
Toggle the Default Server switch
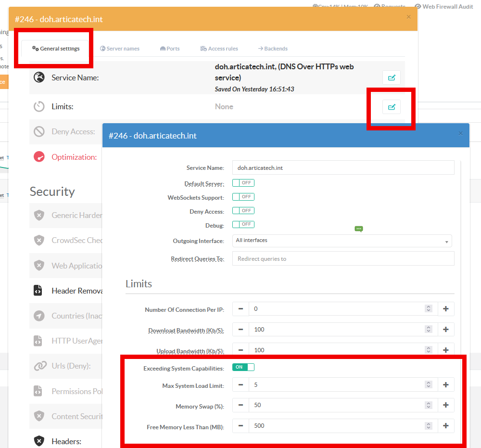243,183
